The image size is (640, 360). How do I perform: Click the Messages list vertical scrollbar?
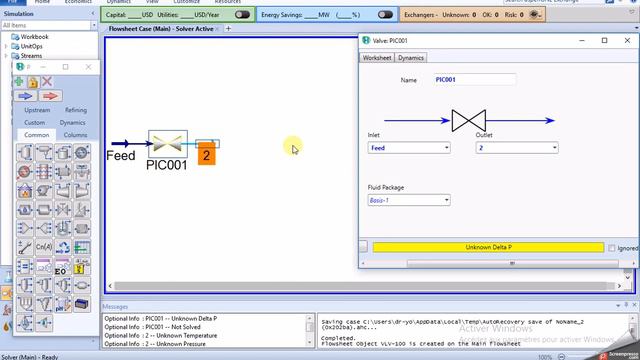[x=310, y=330]
